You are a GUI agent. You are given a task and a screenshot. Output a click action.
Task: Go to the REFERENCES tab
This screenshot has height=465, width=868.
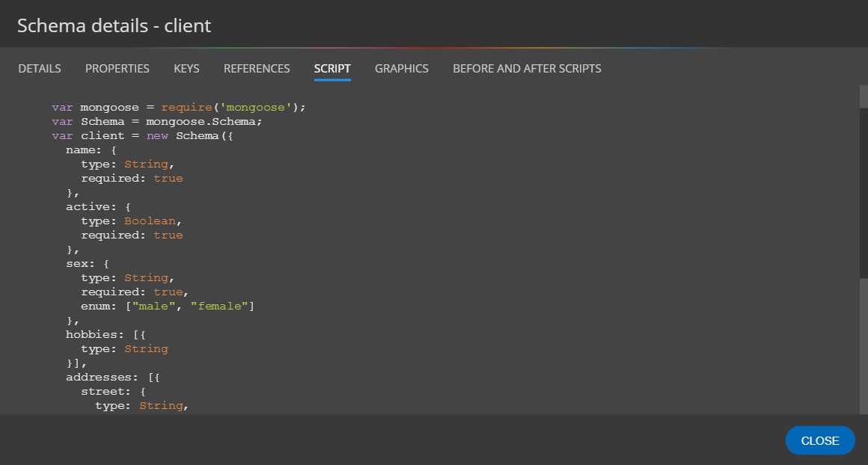click(x=257, y=69)
